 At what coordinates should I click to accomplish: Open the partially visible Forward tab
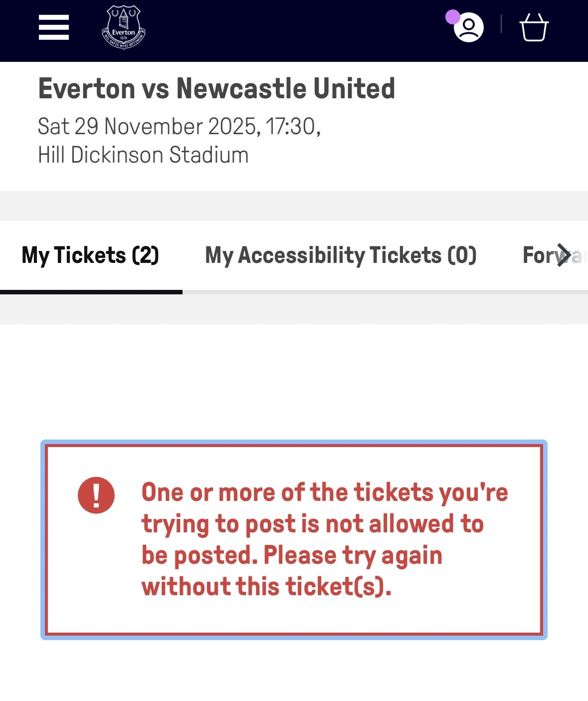[x=541, y=255]
